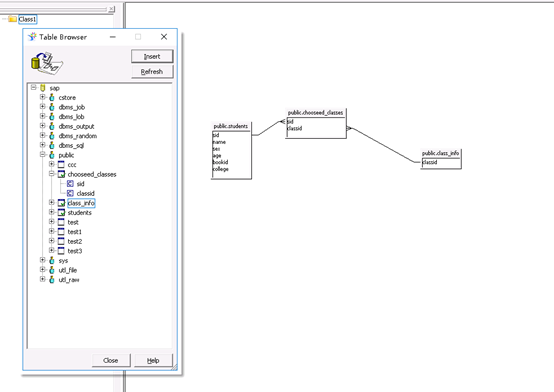Expand the cstore schema node
Viewport: 554px width, 392px height.
pos(42,97)
